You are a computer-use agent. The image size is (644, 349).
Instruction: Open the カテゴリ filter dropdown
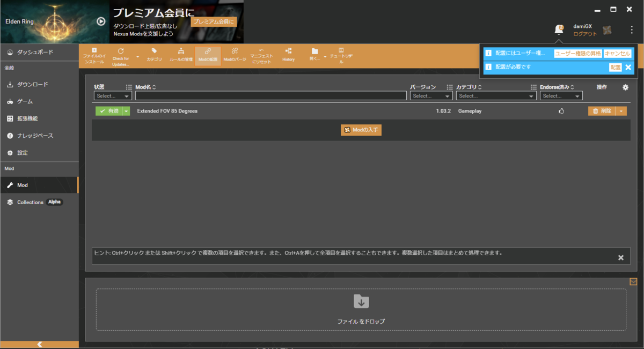pos(496,96)
